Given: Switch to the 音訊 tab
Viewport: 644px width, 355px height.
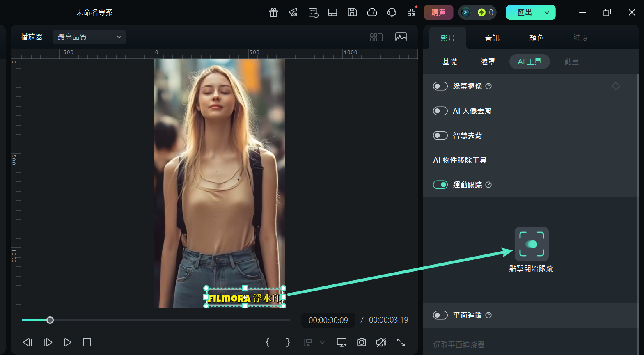Looking at the screenshot, I should 492,38.
